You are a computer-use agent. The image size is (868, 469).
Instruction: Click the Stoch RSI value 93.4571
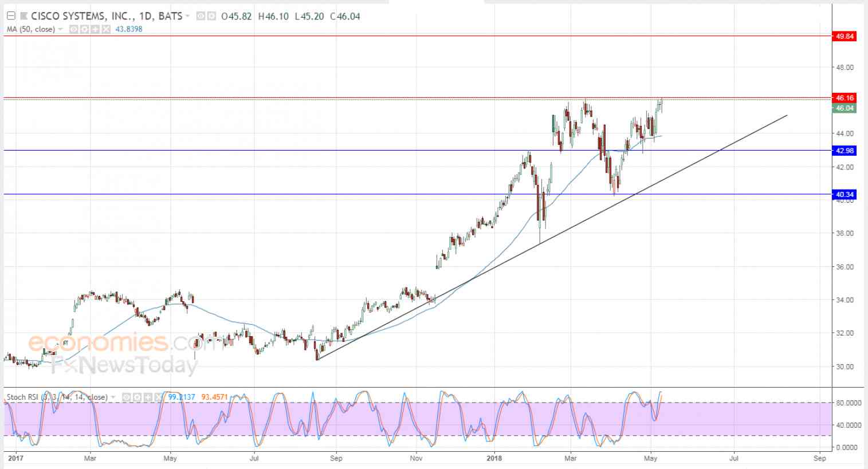(215, 397)
